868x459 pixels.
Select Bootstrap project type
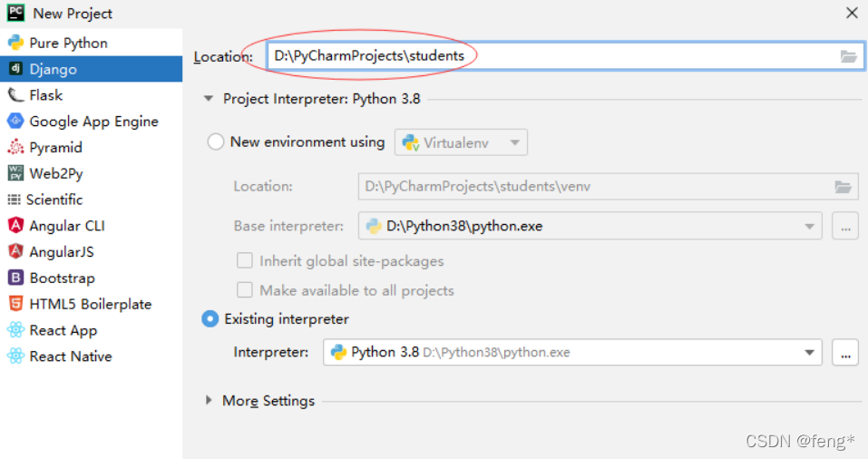pyautogui.click(x=91, y=278)
